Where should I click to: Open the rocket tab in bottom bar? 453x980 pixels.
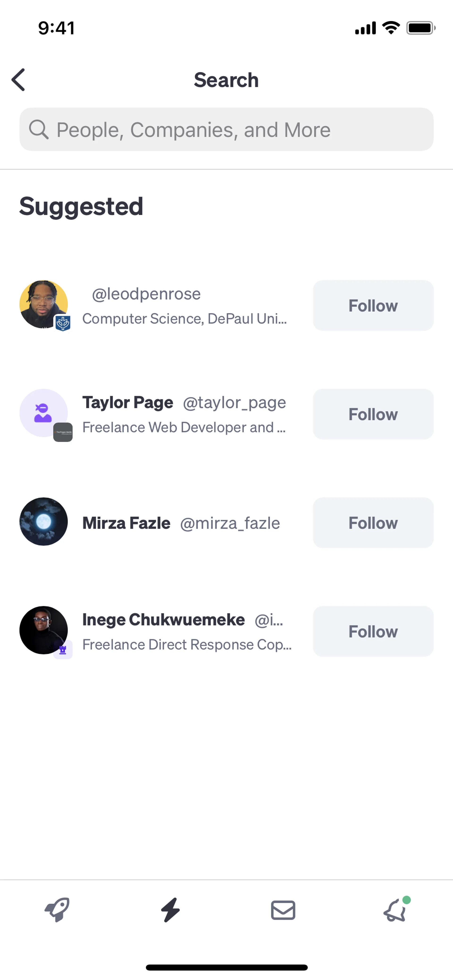tap(57, 910)
